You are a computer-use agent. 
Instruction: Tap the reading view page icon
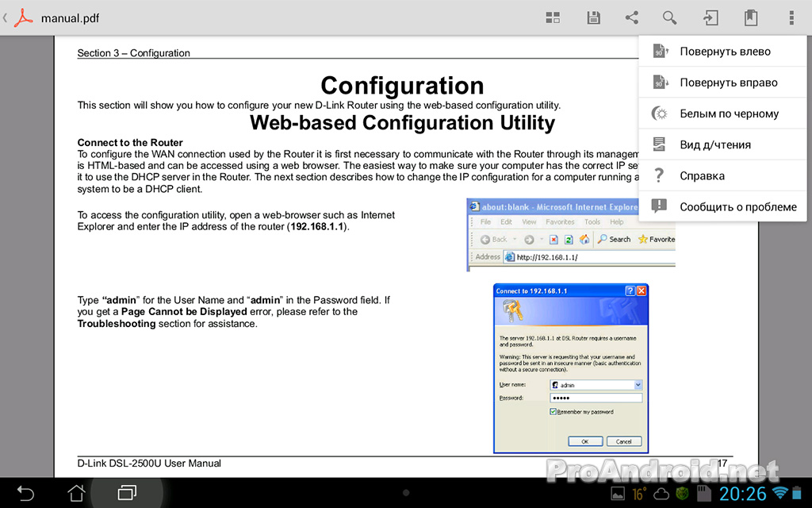pyautogui.click(x=659, y=144)
